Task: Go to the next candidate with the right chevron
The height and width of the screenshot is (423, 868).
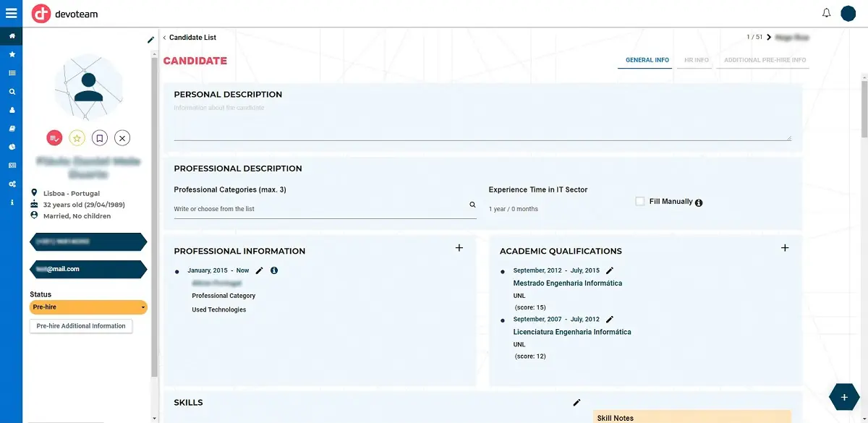Action: [769, 37]
